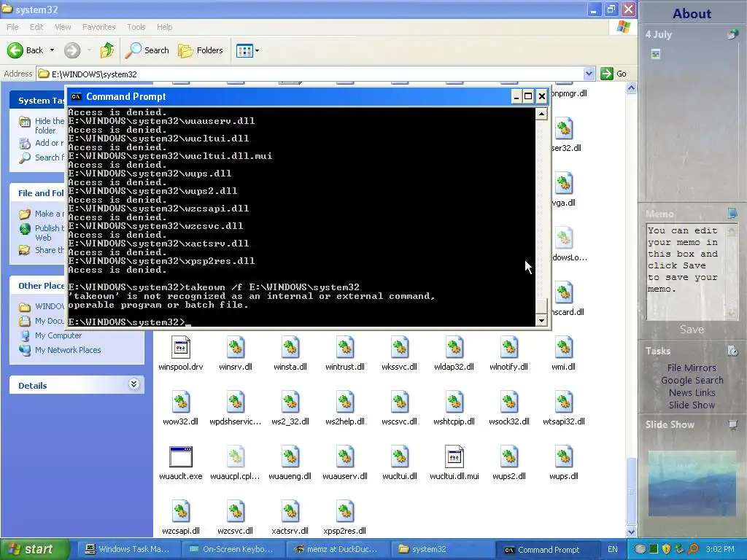This screenshot has height=560, width=747.
Task: Select the wuaucpl.cpl file icon
Action: tap(236, 457)
